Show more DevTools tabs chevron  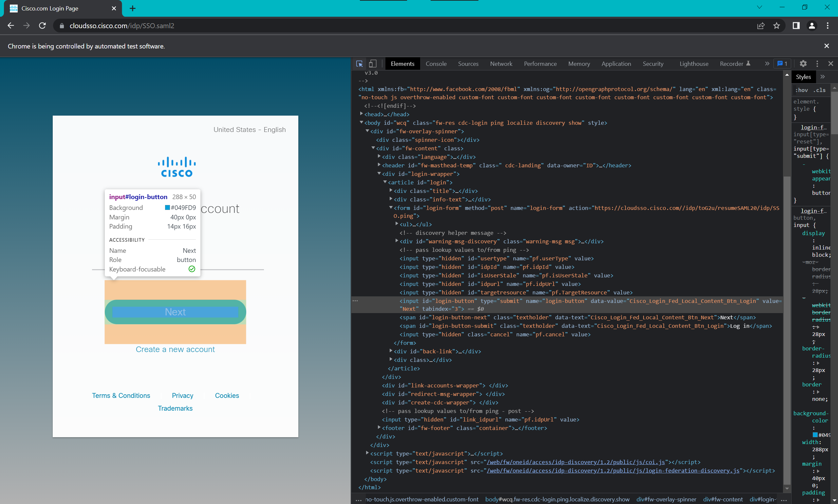tap(767, 64)
